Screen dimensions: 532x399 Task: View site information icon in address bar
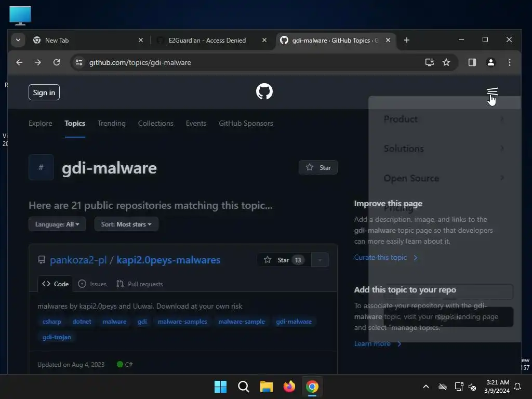coord(79,62)
